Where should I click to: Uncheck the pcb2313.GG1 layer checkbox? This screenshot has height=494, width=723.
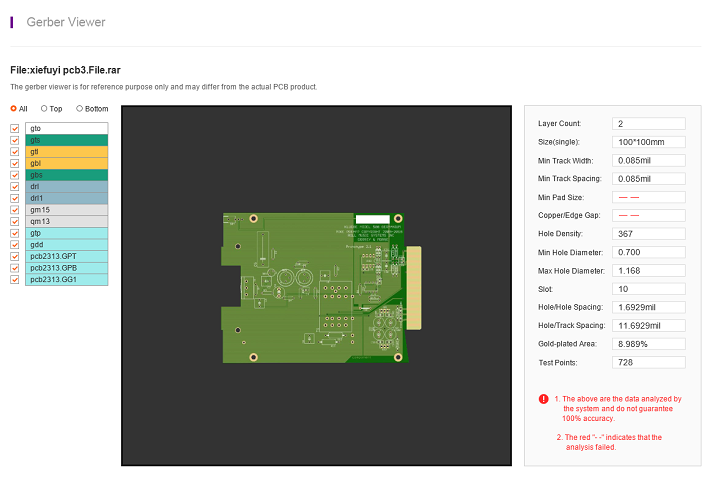[15, 279]
